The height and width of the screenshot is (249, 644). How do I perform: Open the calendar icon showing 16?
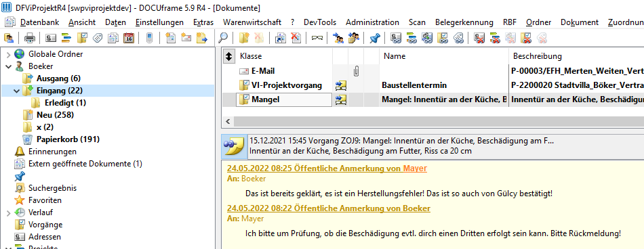(129, 39)
